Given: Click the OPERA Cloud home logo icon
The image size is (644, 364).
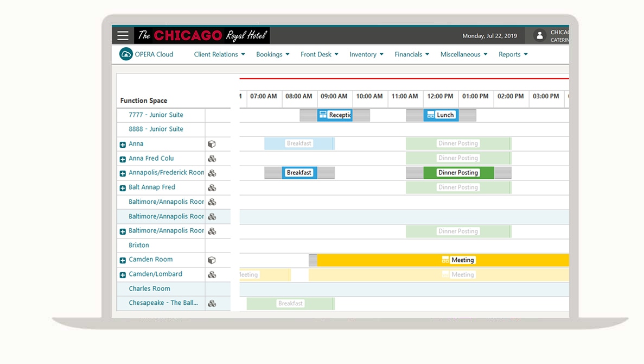Looking at the screenshot, I should 126,54.
